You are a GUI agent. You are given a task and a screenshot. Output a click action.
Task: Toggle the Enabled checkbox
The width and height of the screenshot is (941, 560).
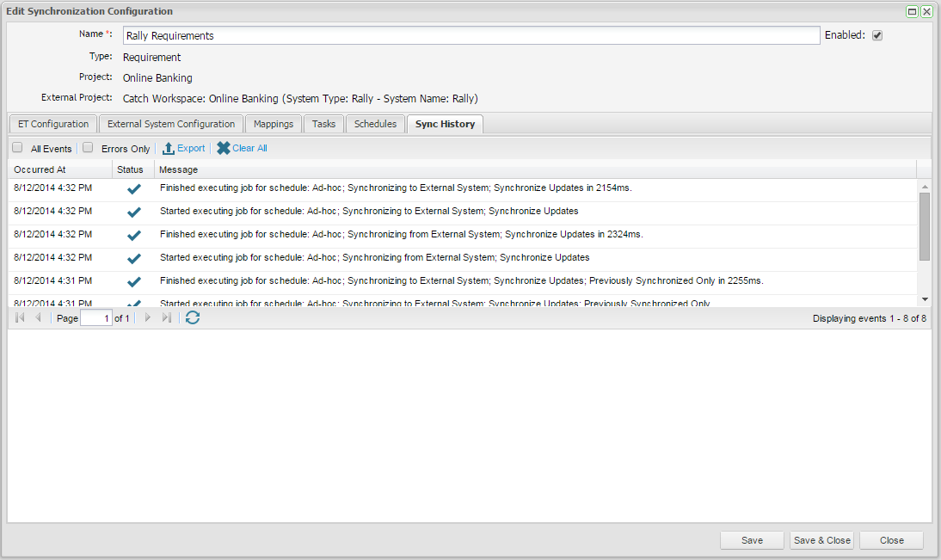click(x=877, y=36)
